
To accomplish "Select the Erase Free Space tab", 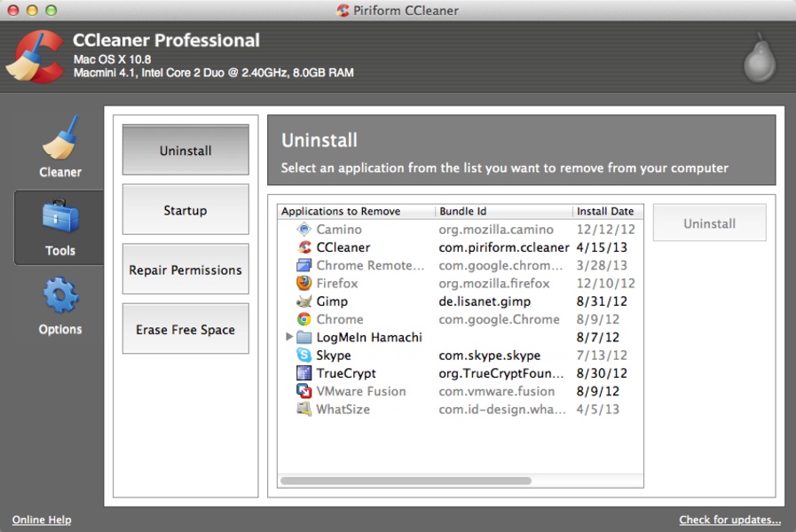I will [x=185, y=329].
